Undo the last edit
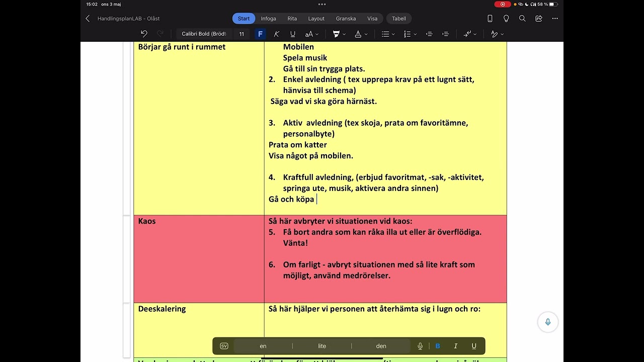 point(144,34)
